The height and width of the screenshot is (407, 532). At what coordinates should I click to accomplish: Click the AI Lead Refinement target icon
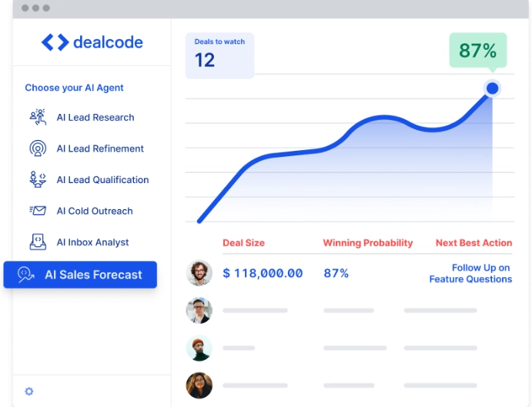point(38,148)
